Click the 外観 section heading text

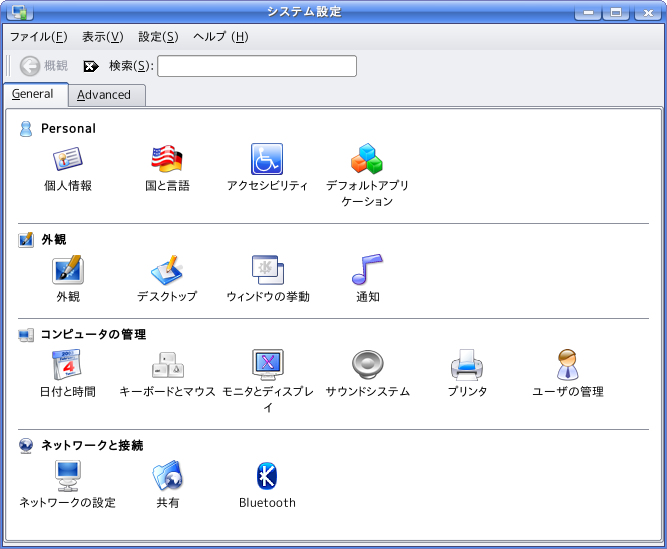pos(54,239)
